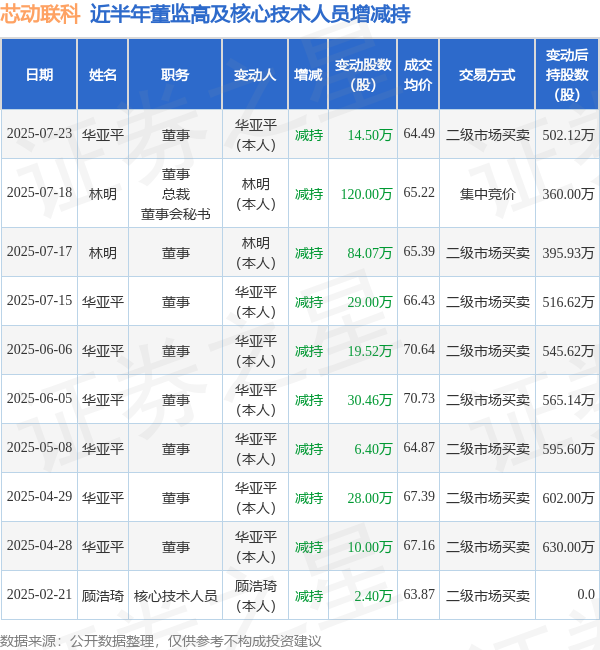
Task: Select the 职务 column header
Action: point(175,75)
